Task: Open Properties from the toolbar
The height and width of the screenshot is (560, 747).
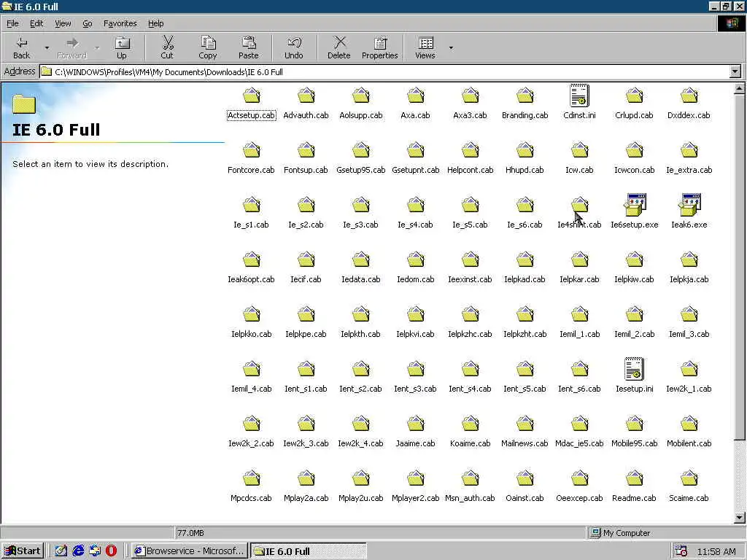Action: coord(379,47)
